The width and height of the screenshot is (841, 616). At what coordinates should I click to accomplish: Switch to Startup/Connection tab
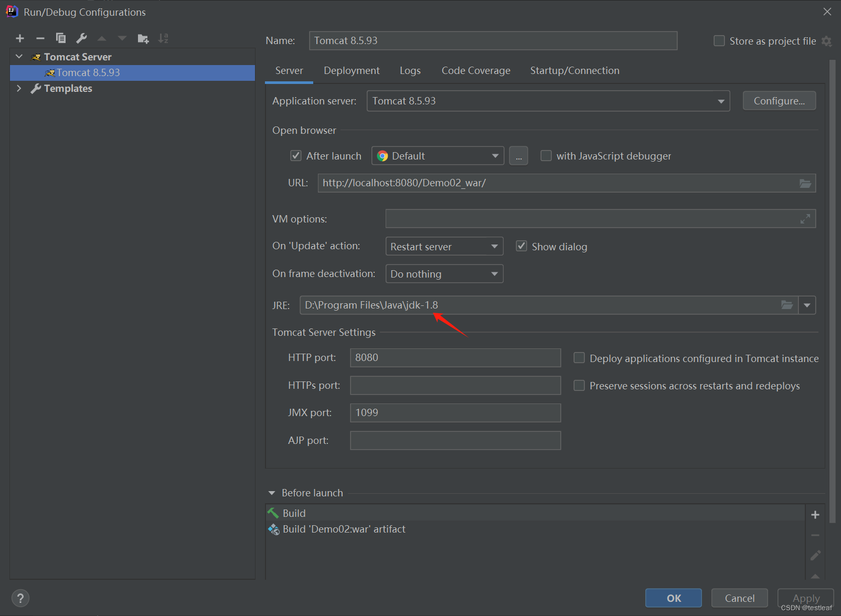coord(574,70)
